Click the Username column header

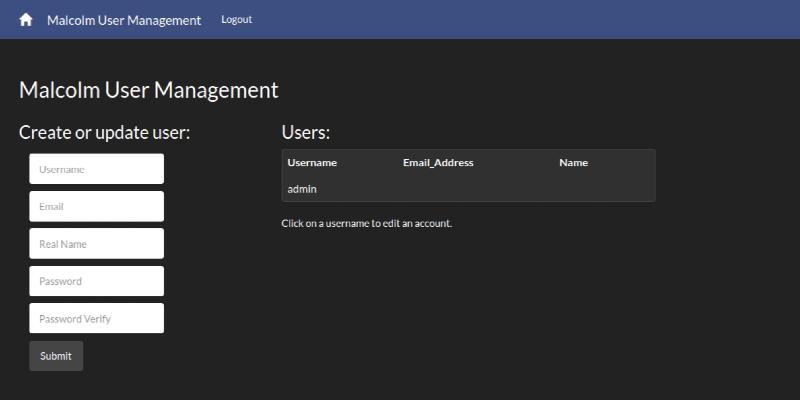pyautogui.click(x=312, y=163)
